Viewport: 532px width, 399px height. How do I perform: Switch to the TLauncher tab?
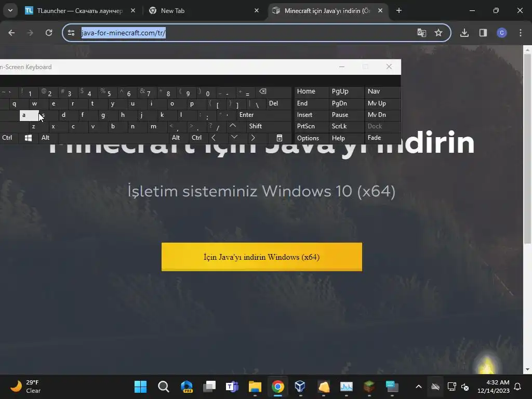pyautogui.click(x=79, y=11)
